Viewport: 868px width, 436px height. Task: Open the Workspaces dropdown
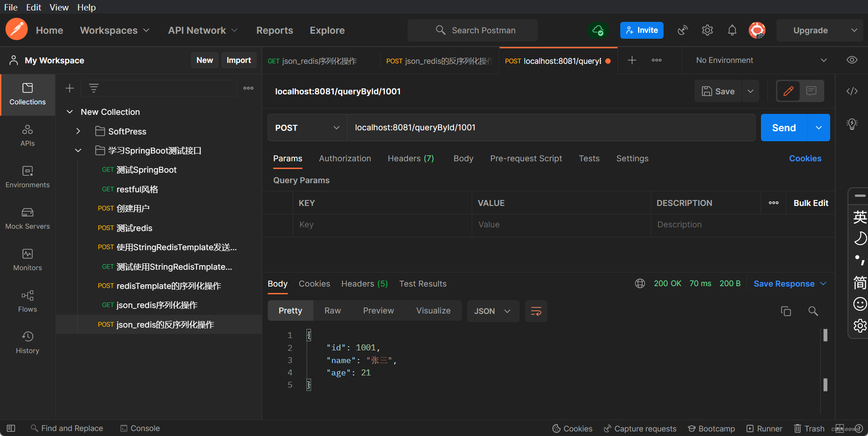click(115, 31)
